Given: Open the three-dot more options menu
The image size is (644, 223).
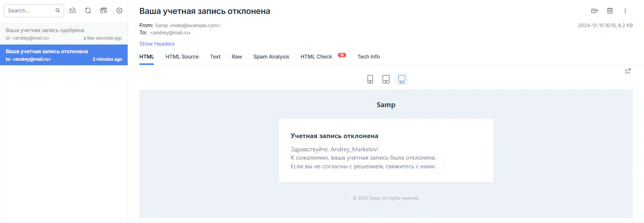Looking at the screenshot, I should [625, 11].
